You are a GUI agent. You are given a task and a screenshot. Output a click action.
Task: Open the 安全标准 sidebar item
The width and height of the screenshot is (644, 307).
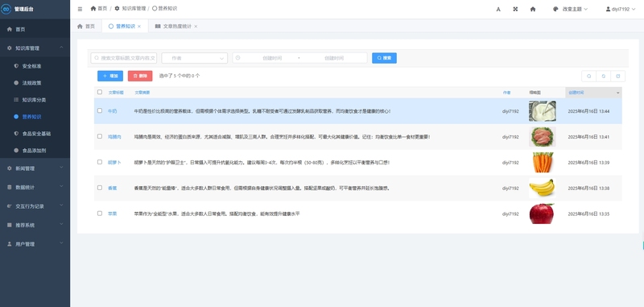35,66
